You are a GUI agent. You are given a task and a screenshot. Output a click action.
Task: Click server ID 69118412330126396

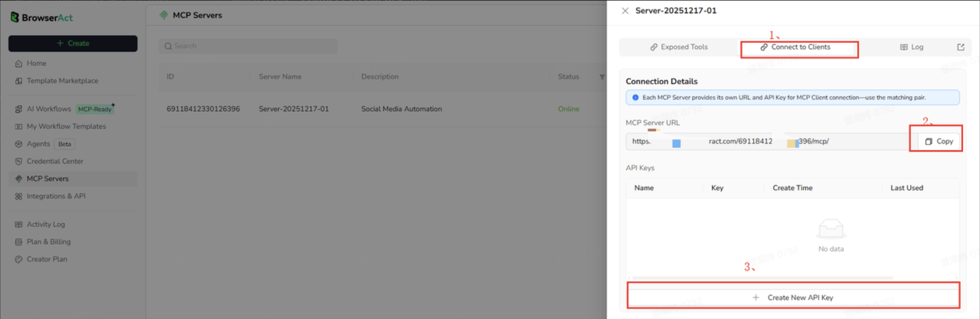[x=203, y=109]
